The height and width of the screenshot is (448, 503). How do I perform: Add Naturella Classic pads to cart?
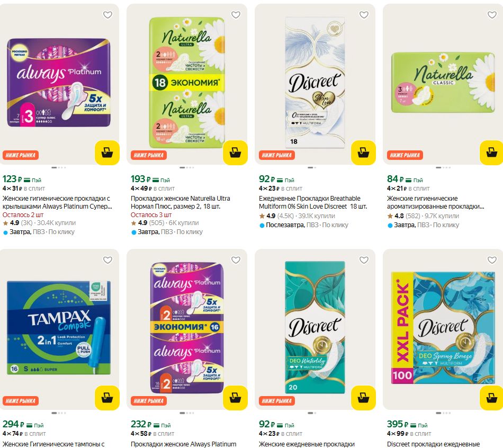click(491, 153)
